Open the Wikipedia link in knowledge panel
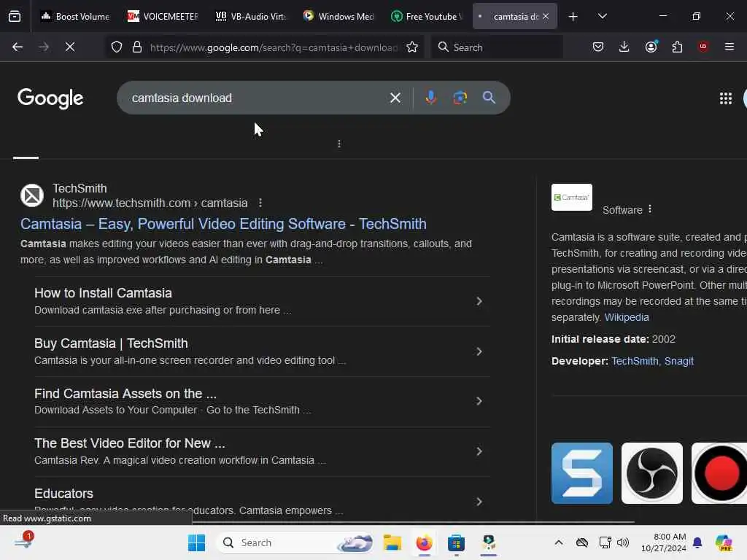Screen dimensions: 747x560 tap(627, 317)
